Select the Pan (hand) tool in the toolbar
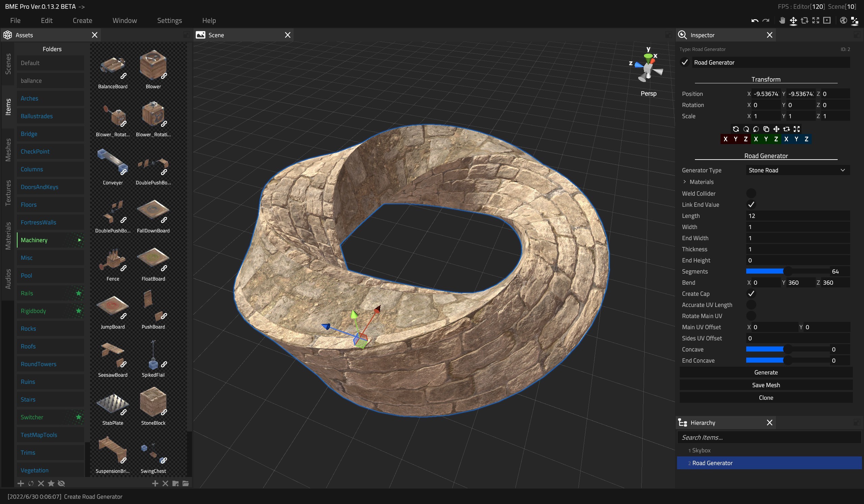This screenshot has width=864, height=504. pyautogui.click(x=782, y=21)
